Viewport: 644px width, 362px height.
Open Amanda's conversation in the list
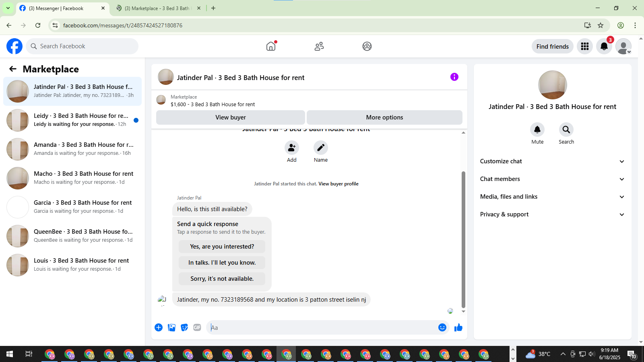[72, 149]
